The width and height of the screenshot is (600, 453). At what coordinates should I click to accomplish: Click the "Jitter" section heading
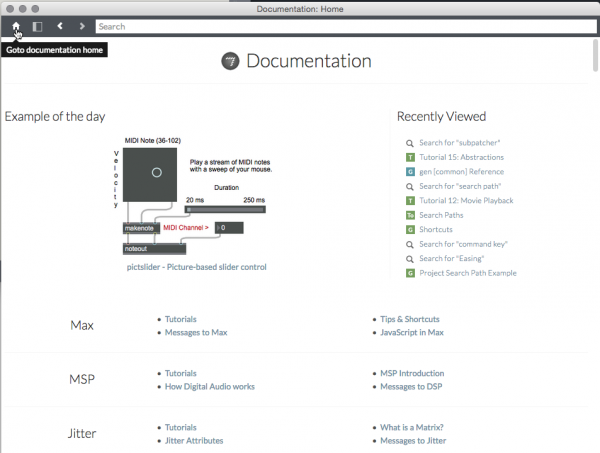coord(82,433)
